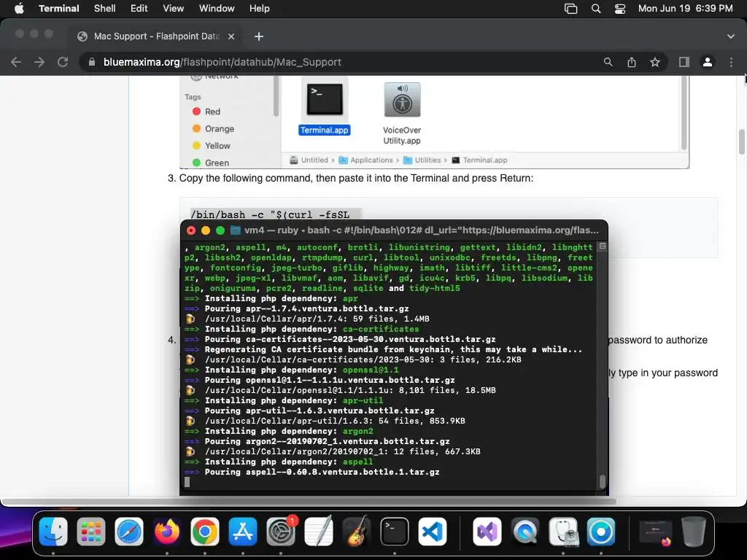The image size is (747, 560).
Task: Open the Trash from the Dock
Action: click(x=694, y=532)
